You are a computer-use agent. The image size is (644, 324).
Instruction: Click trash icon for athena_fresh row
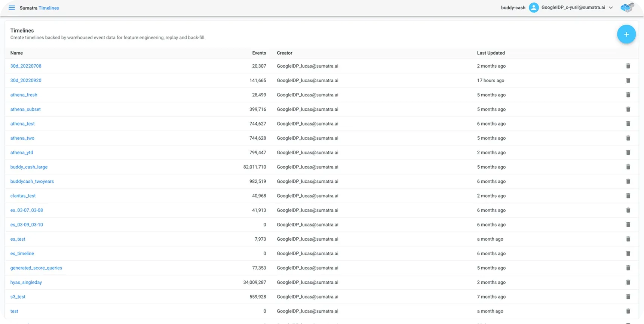[x=628, y=95]
